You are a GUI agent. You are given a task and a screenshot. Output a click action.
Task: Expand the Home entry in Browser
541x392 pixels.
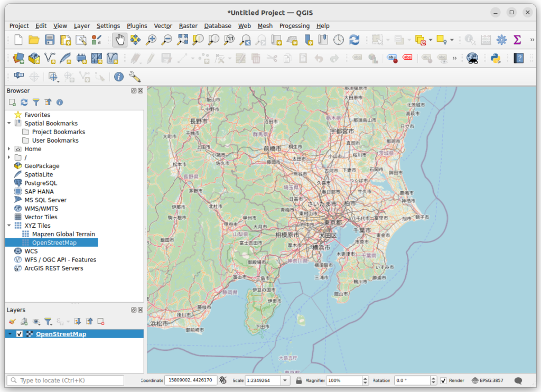point(8,149)
